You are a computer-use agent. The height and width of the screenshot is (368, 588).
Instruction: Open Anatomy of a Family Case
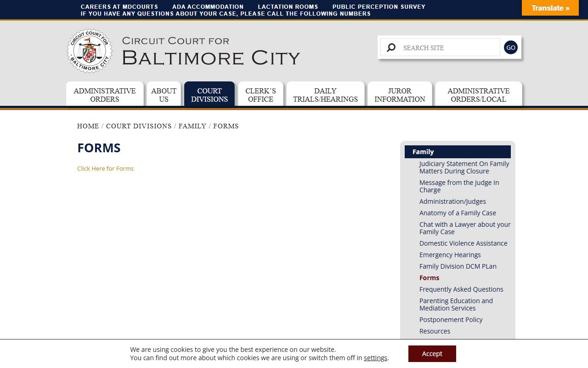(458, 213)
